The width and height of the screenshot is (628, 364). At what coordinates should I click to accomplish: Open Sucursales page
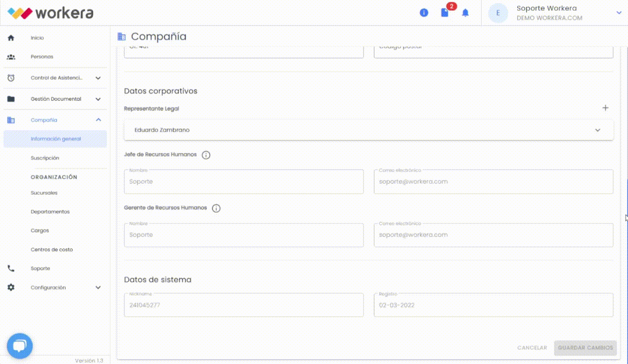pos(44,193)
